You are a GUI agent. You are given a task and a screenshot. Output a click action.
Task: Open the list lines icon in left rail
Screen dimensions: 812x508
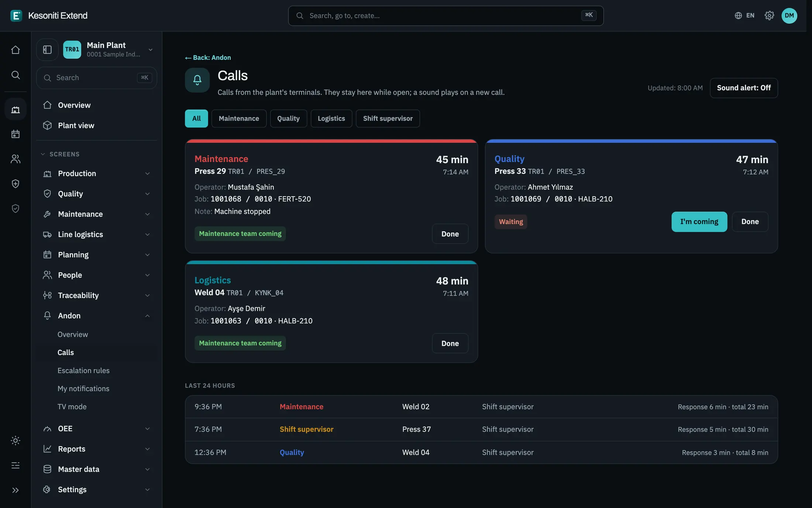[x=16, y=465]
